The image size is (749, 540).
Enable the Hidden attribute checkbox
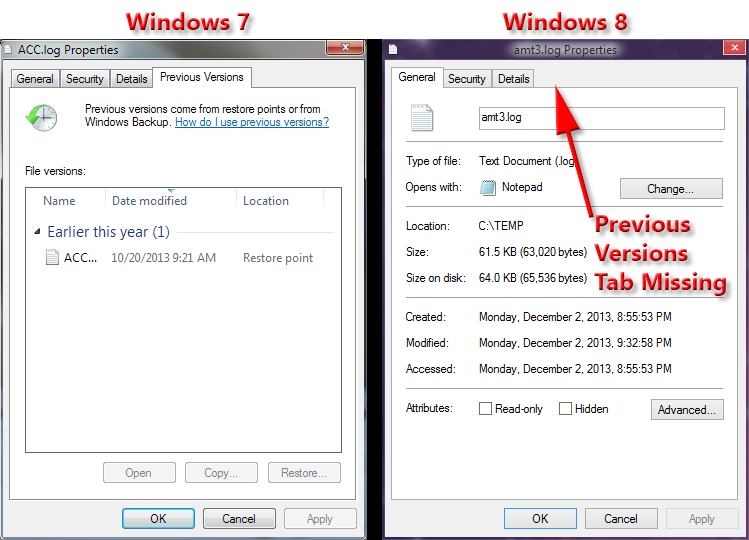click(565, 409)
